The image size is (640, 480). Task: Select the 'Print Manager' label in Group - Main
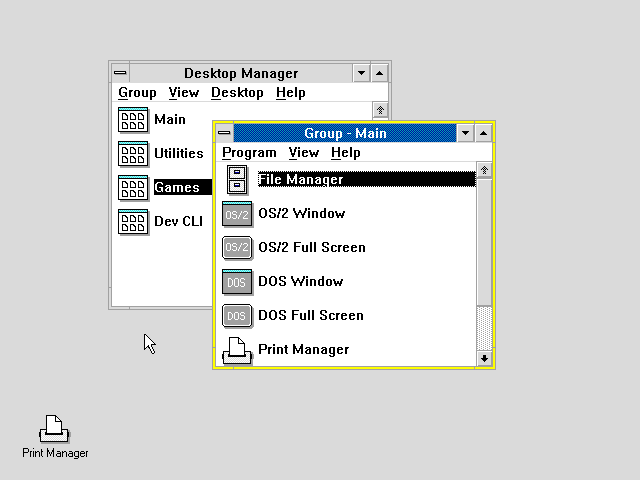(304, 349)
